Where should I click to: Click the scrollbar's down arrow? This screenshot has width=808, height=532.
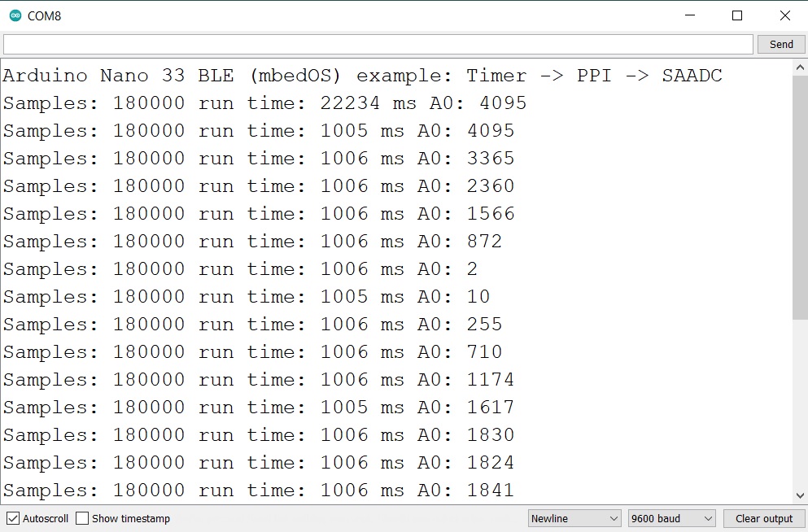[x=800, y=495]
